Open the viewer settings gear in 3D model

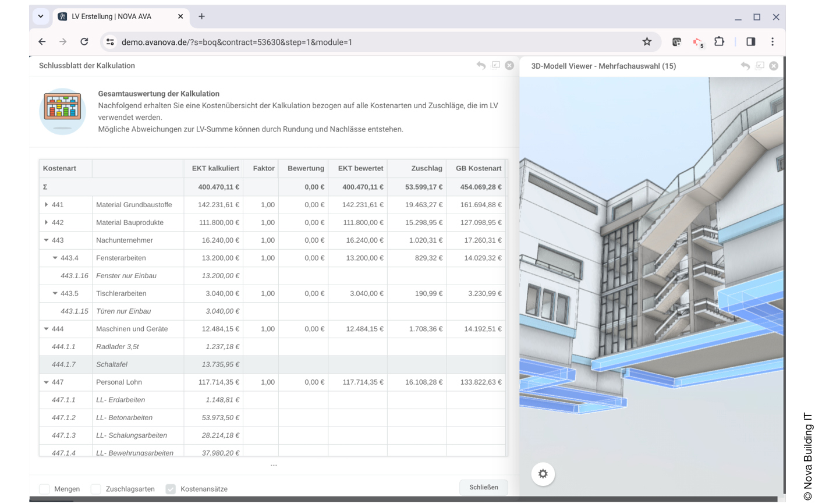pos(543,473)
